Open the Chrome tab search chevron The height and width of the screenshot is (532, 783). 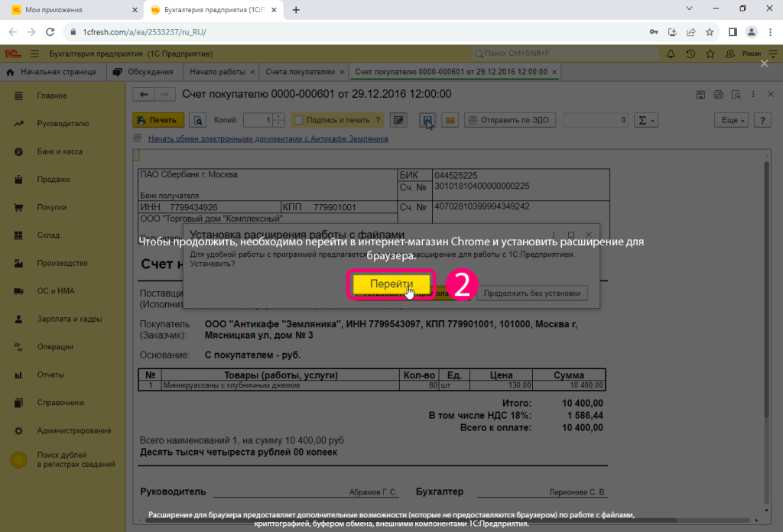click(x=689, y=8)
